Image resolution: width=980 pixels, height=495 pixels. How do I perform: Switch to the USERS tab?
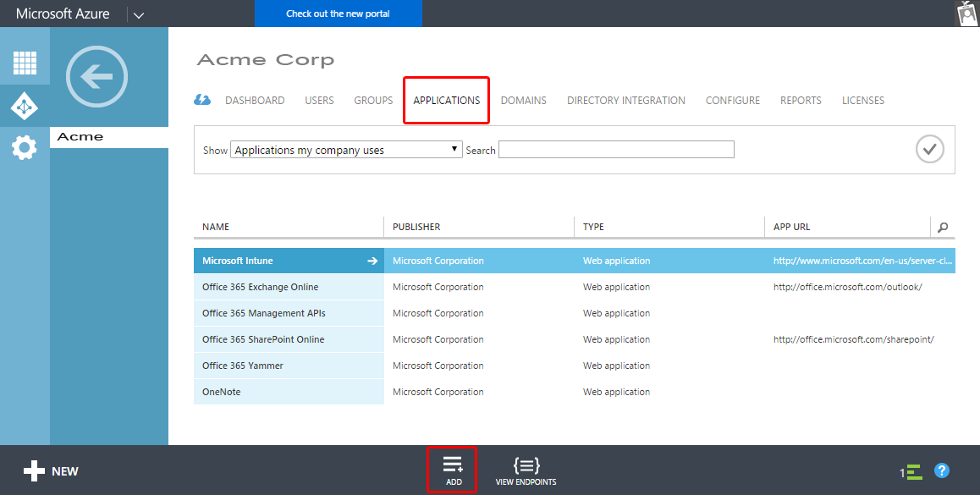click(319, 100)
